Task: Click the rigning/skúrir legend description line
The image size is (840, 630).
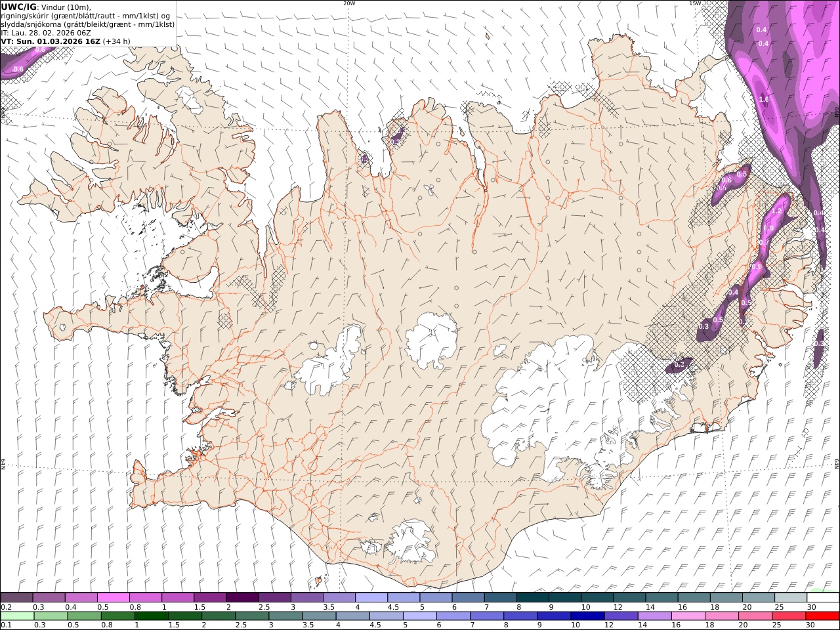Action: click(x=85, y=15)
